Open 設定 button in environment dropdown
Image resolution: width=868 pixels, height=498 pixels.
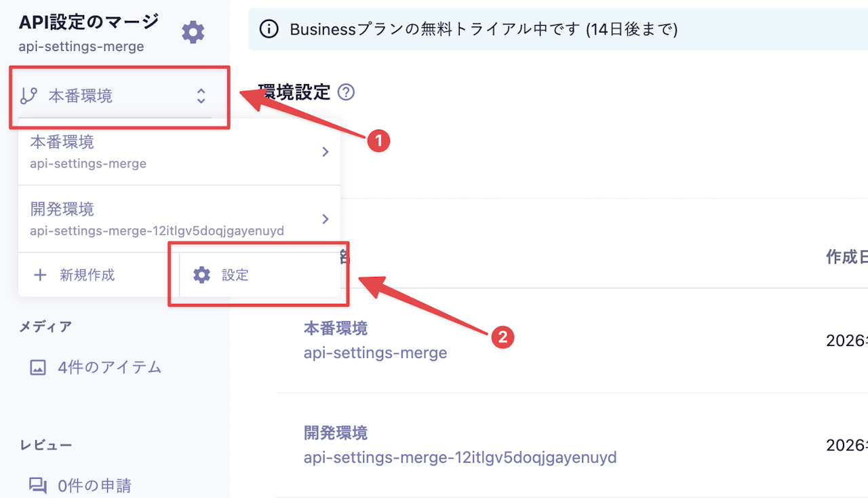point(259,275)
